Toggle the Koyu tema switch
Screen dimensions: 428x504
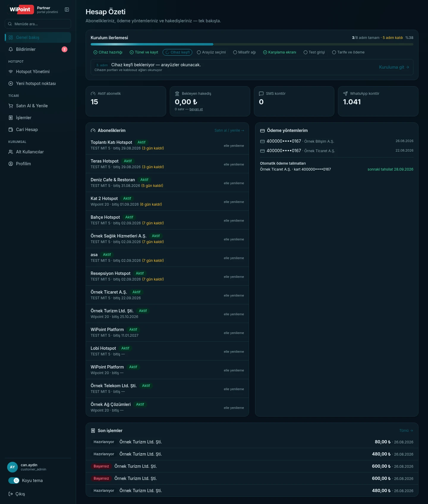[14, 481]
